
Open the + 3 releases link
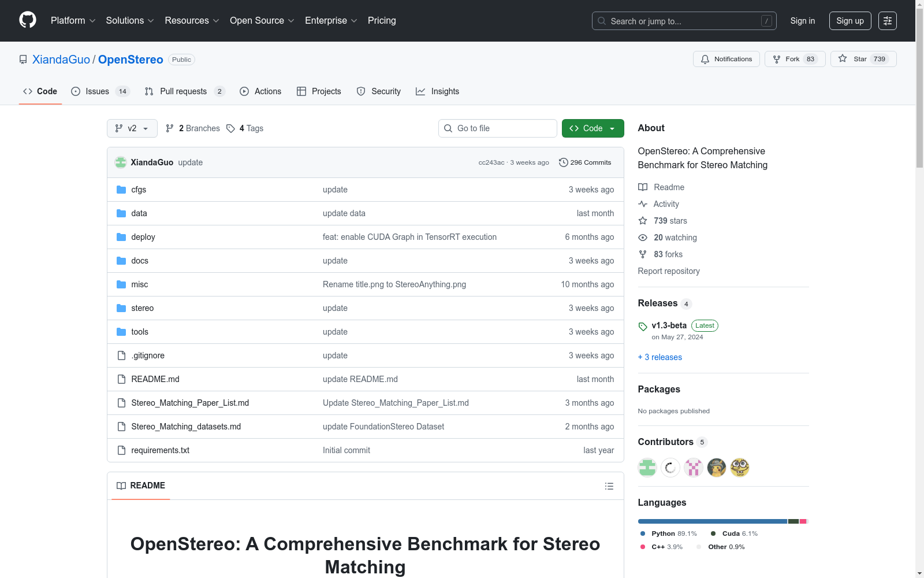pos(660,357)
